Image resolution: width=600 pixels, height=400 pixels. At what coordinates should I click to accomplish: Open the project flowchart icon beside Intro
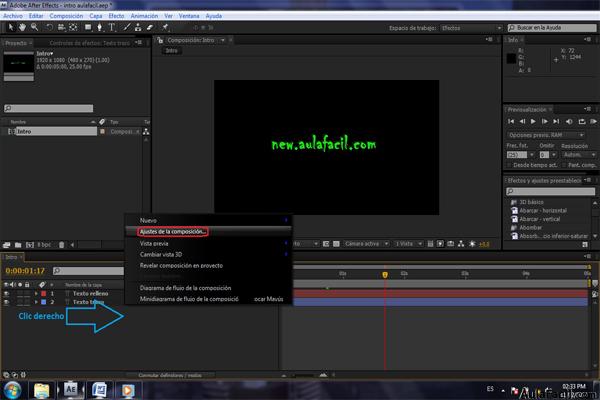tap(146, 132)
